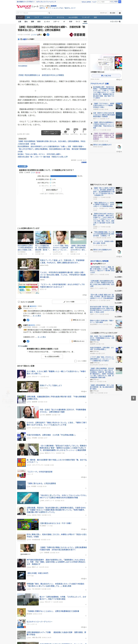Share 石川一郎's comment on Facebook

pos(28,320)
